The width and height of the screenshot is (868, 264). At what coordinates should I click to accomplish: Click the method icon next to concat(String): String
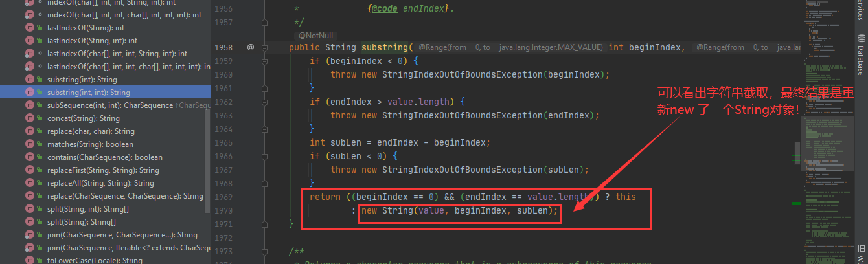pos(30,118)
